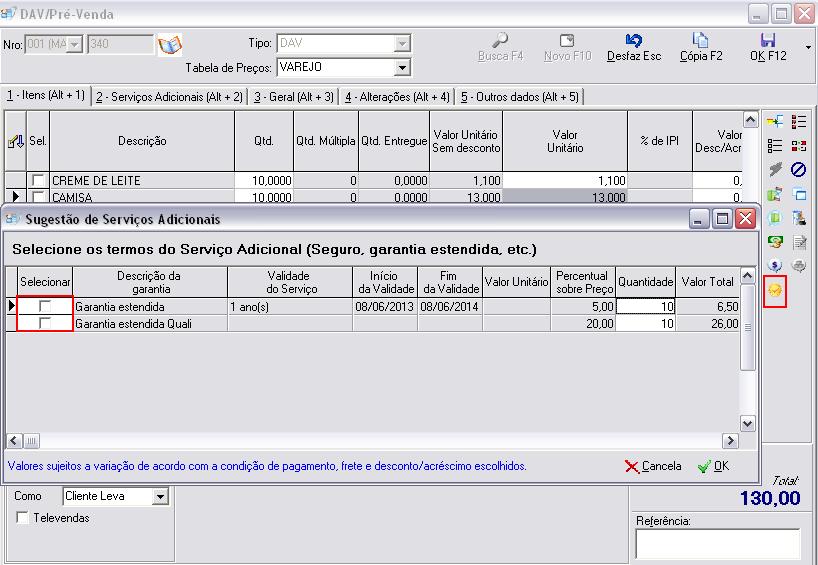Screen dimensions: 818x565
Task: Click the green money bill icon
Action: point(774,241)
